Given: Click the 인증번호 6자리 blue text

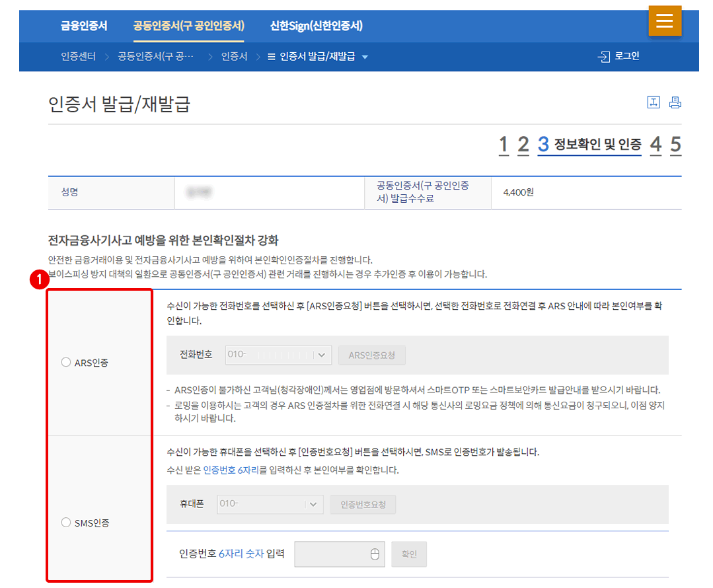Looking at the screenshot, I should [231, 470].
